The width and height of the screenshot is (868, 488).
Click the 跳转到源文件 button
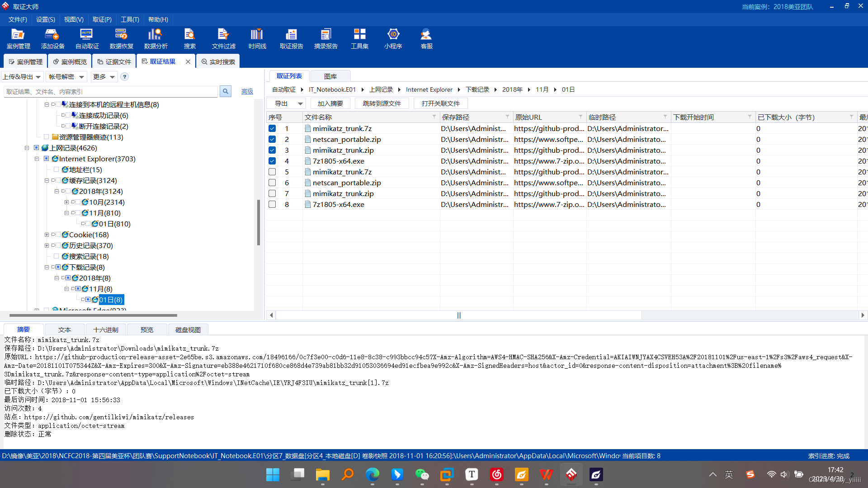coord(382,103)
